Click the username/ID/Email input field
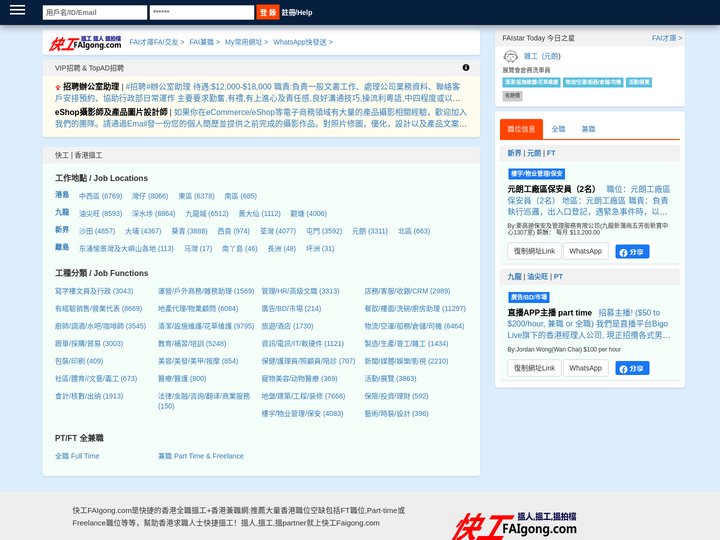720x540 pixels. coord(95,12)
